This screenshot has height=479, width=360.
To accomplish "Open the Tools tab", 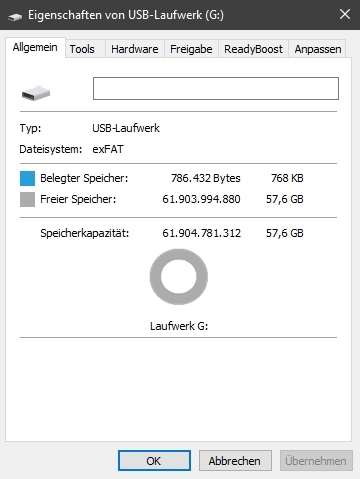I will click(x=82, y=49).
